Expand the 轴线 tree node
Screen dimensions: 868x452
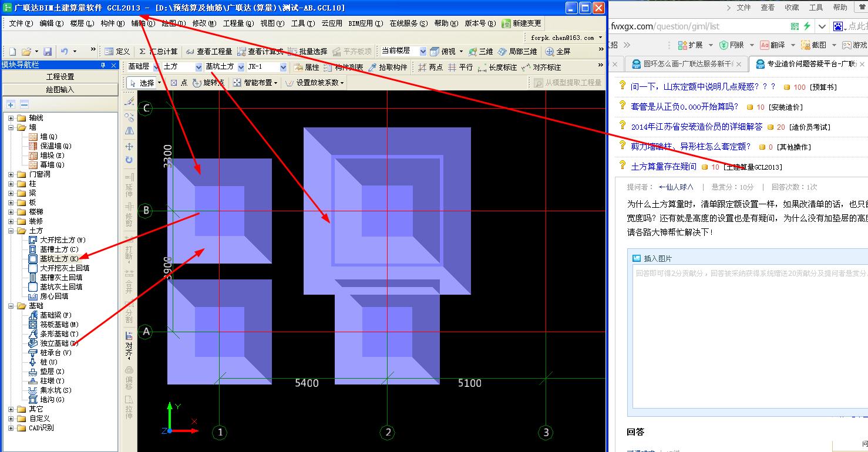tap(11, 118)
